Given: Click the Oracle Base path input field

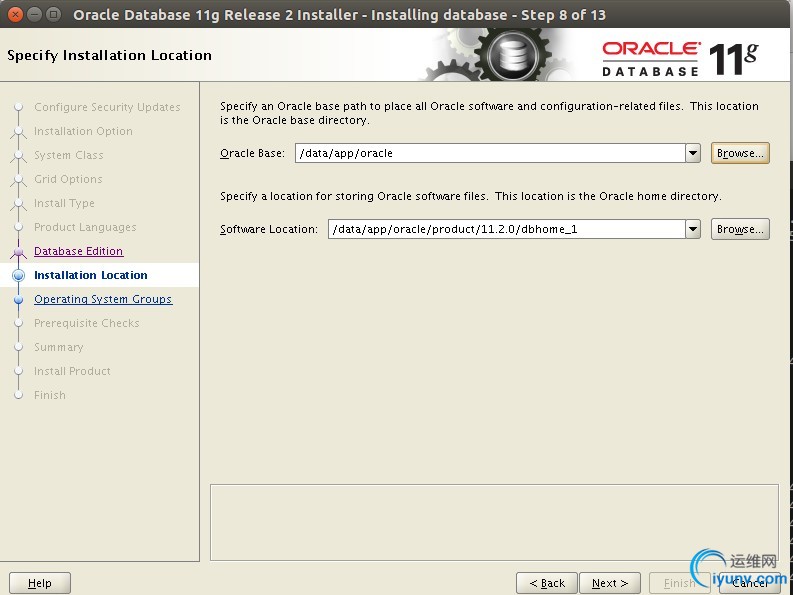Looking at the screenshot, I should click(490, 153).
